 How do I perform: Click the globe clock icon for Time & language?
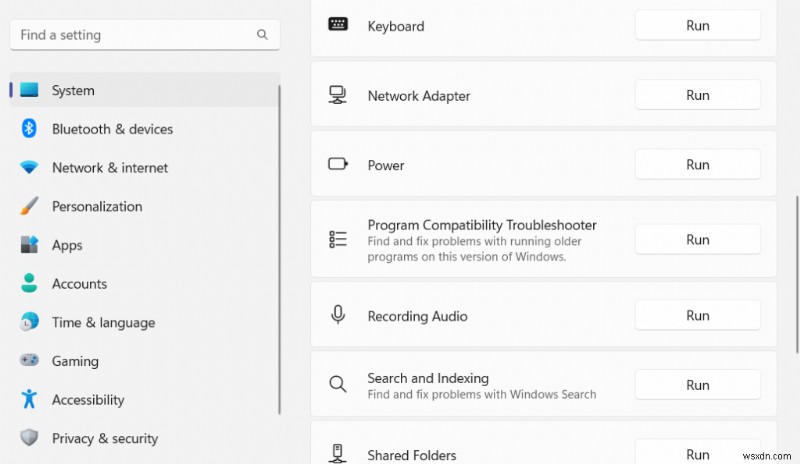click(x=29, y=322)
